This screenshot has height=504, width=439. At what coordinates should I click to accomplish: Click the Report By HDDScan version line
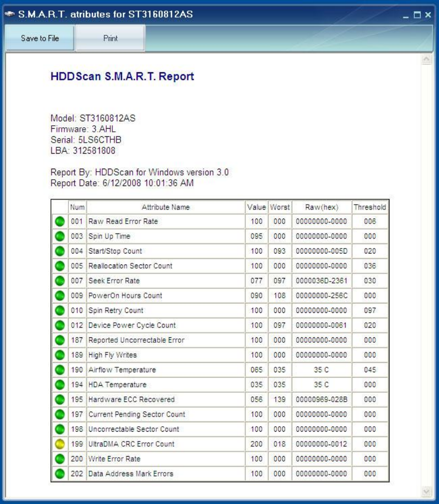coord(140,172)
